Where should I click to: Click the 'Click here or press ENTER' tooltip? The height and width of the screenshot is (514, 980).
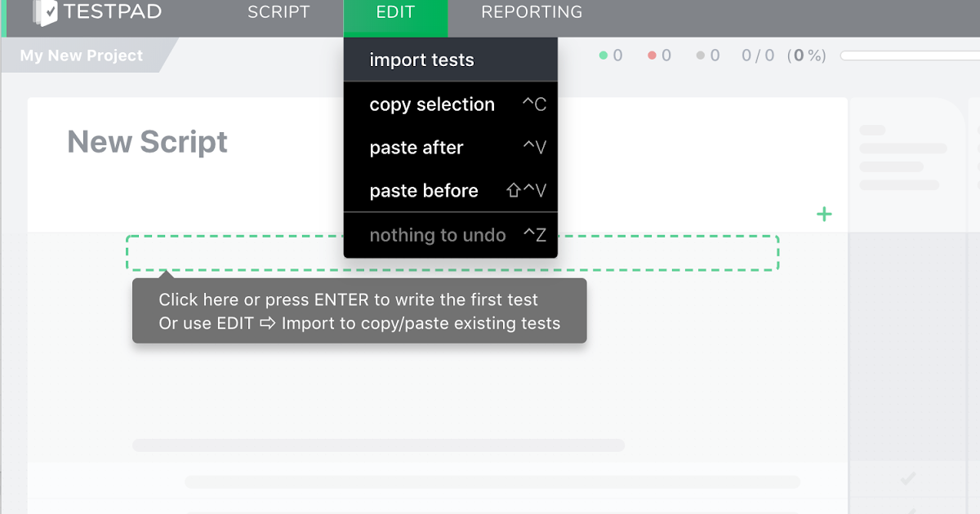pyautogui.click(x=359, y=311)
